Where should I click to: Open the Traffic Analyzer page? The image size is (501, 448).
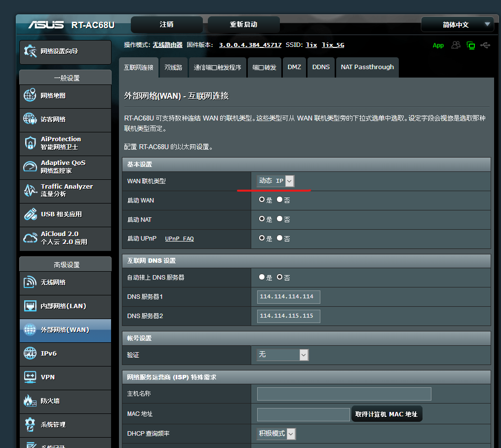[x=65, y=191]
